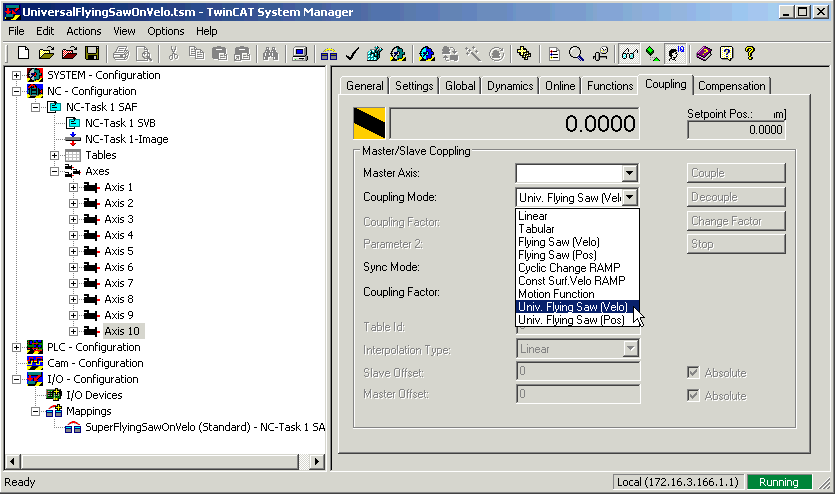Image resolution: width=836 pixels, height=494 pixels.
Task: Click the printer toolbar icon
Action: click(121, 53)
